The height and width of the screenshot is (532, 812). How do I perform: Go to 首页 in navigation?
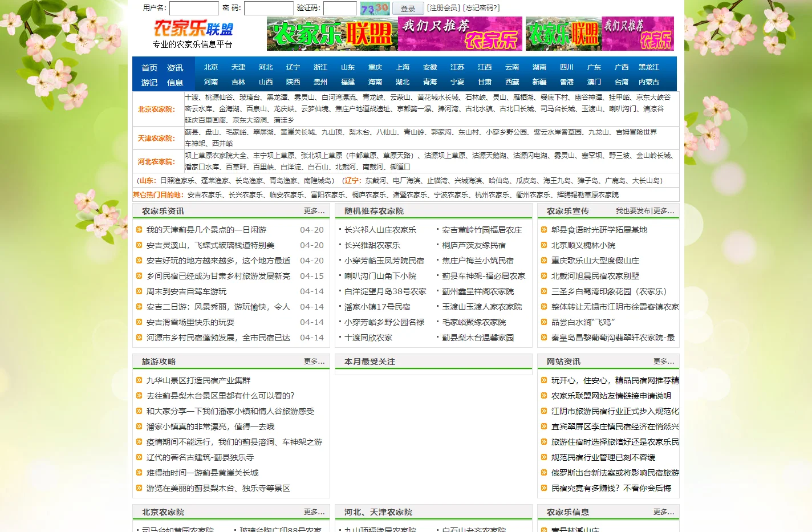(149, 68)
